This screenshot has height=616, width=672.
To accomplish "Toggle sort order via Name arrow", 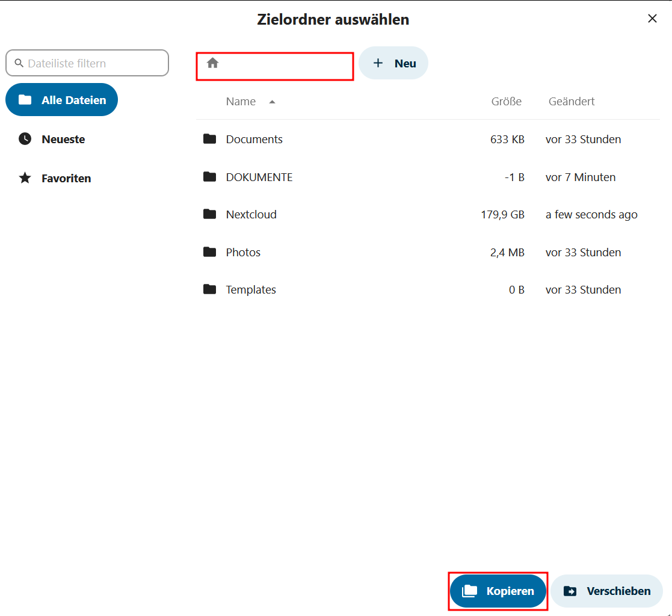I will (x=272, y=102).
